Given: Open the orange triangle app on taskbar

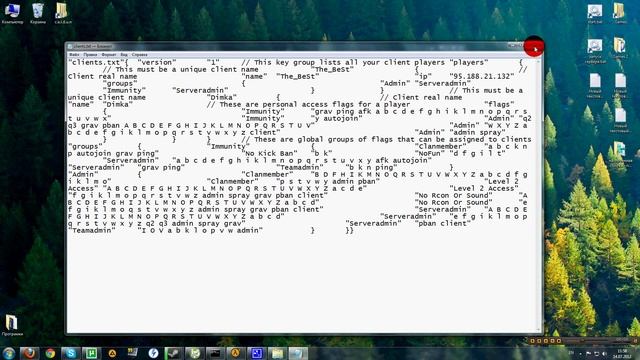Looking at the screenshot, I should point(112,353).
